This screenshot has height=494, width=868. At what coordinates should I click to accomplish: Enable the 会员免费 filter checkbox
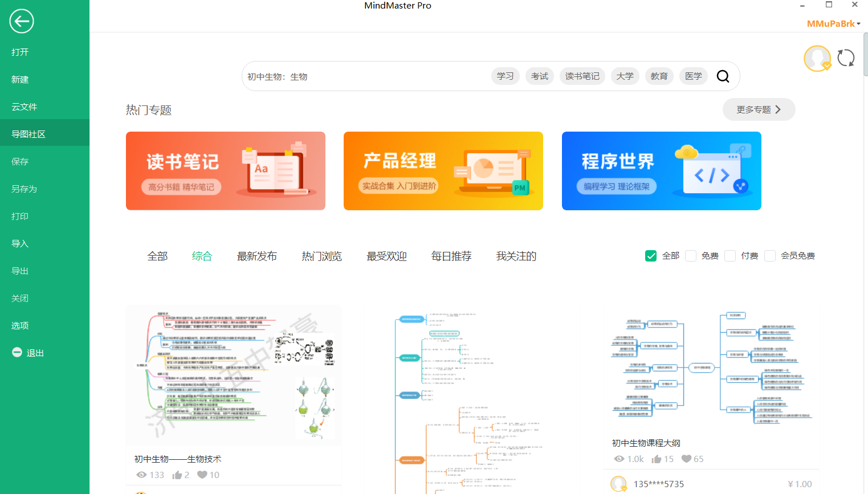[770, 256]
